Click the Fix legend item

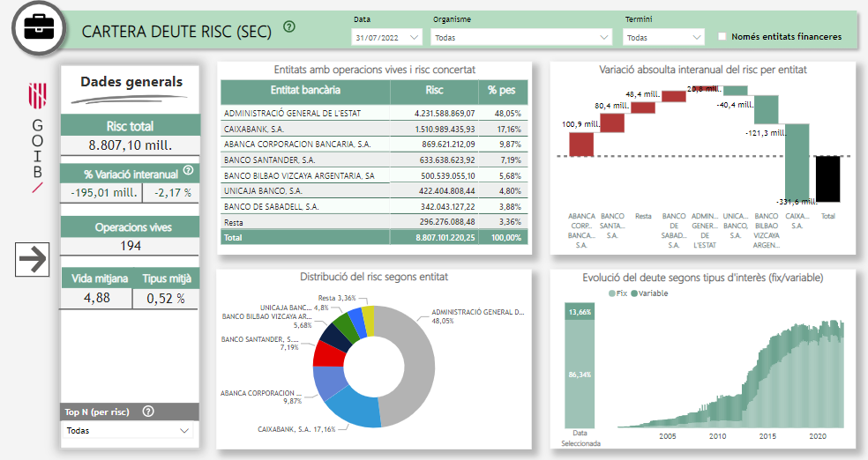[617, 293]
